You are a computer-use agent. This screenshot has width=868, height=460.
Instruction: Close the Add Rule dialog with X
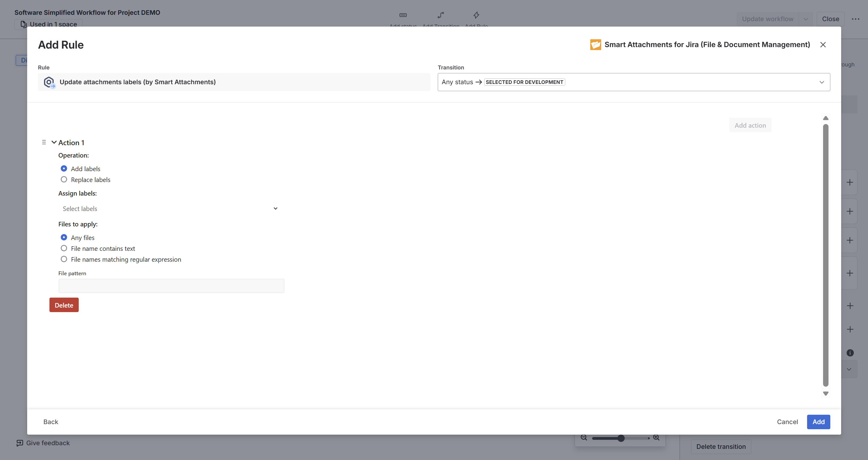point(823,45)
